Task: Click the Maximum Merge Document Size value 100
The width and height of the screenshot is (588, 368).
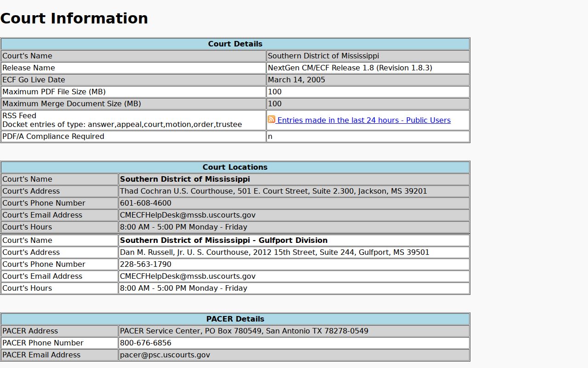Action: pyautogui.click(x=275, y=103)
